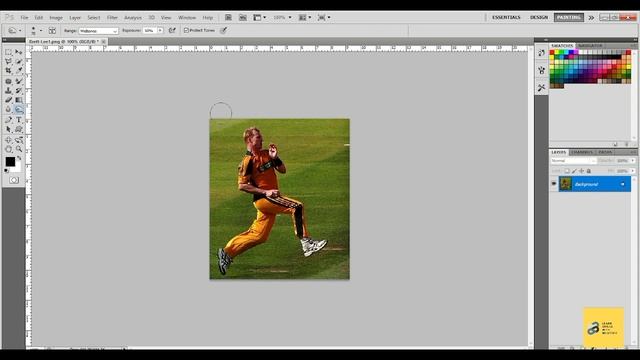This screenshot has height=360, width=640.
Task: Open the Exposure slider arrow
Action: [x=160, y=31]
